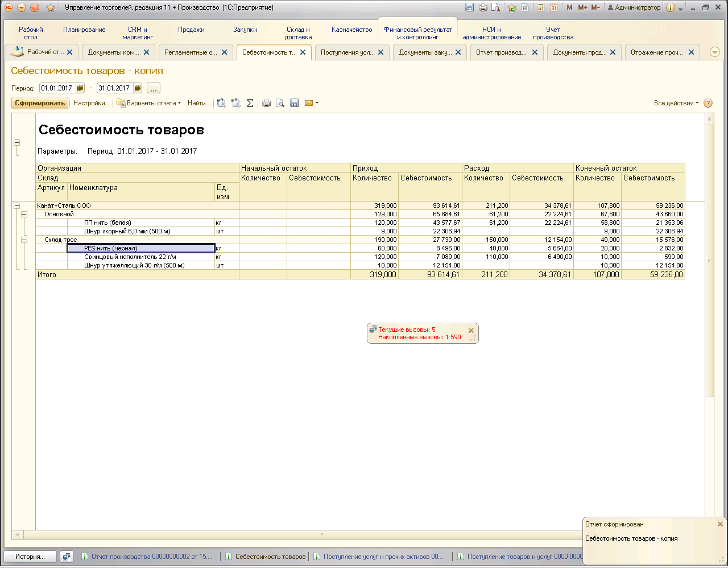Collapse the Основной warehouse group
This screenshot has height=568, width=728.
tap(24, 215)
